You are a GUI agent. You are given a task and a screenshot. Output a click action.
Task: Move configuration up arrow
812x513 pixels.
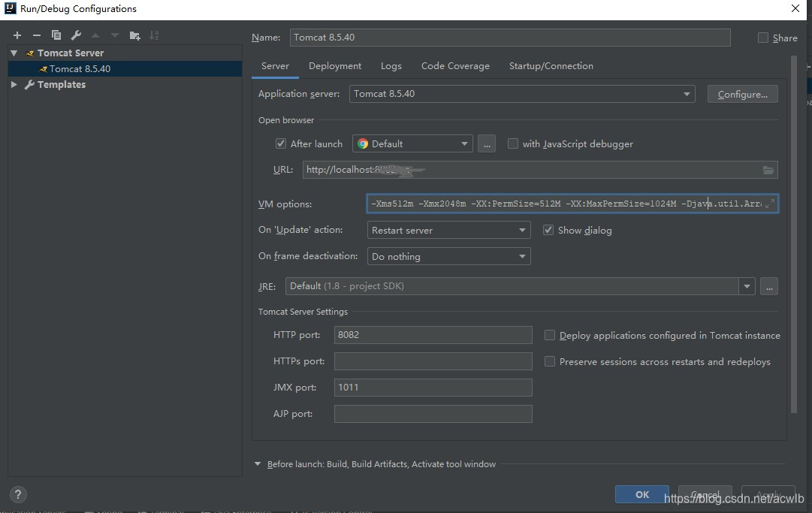pyautogui.click(x=95, y=35)
